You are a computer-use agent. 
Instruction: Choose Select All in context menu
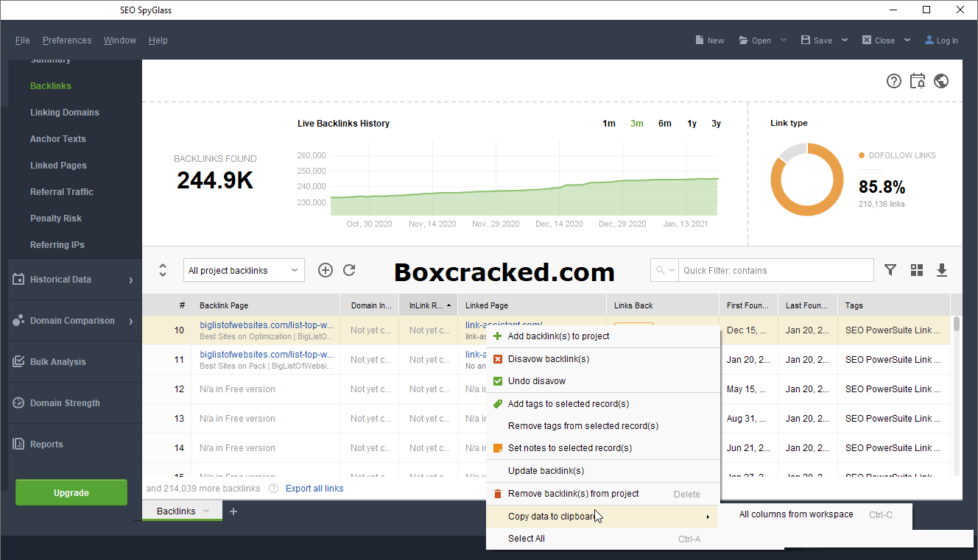[602, 539]
